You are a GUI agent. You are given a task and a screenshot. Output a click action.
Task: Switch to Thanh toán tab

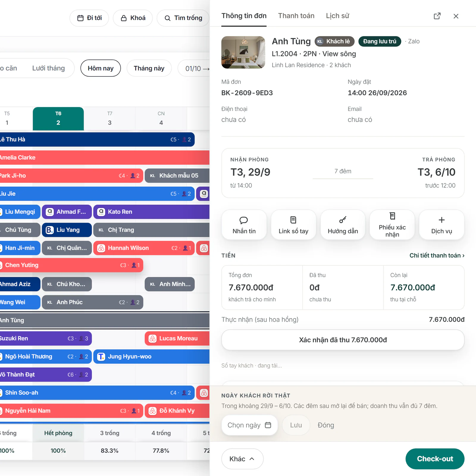coord(296,16)
